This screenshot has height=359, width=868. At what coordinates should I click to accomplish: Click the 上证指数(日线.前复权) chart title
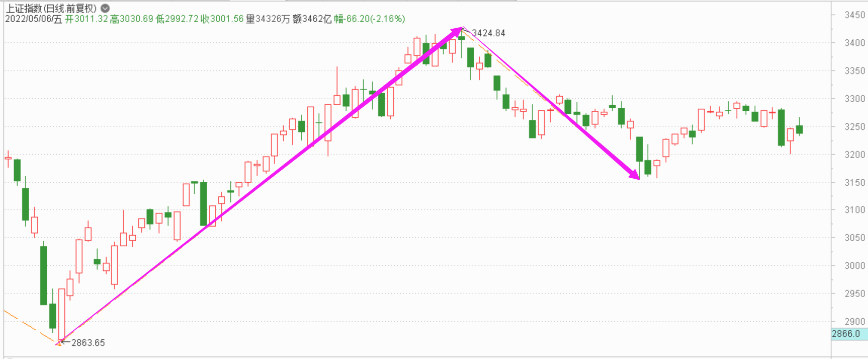tap(51, 9)
